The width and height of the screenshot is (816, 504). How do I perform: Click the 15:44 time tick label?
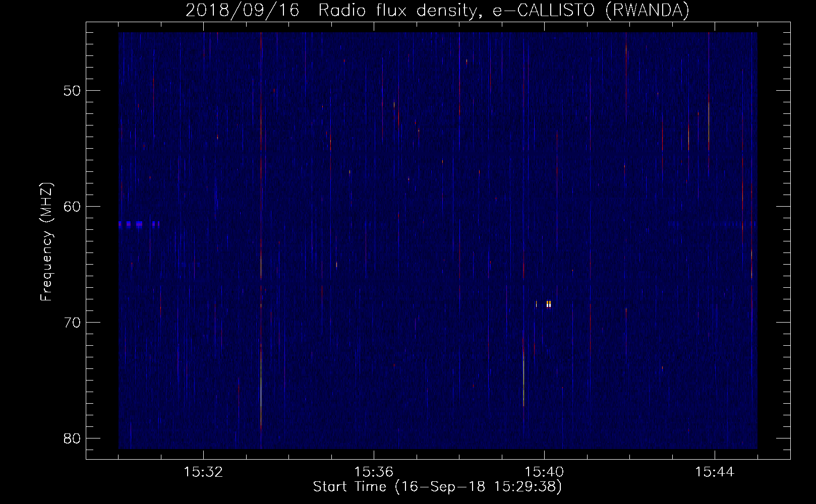point(715,472)
